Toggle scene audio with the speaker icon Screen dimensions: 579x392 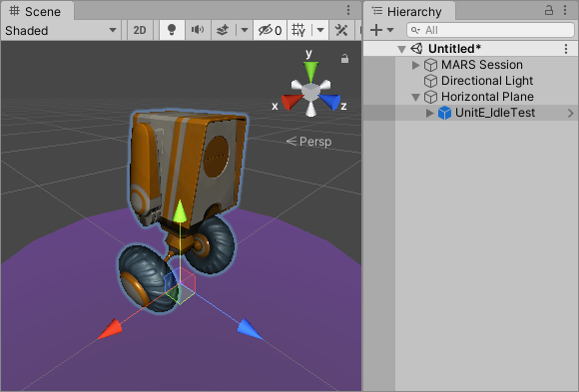point(198,30)
